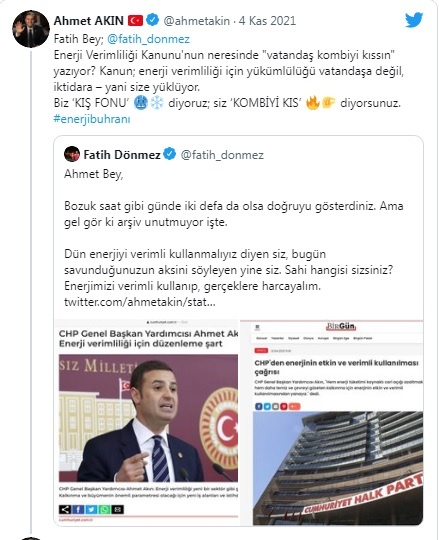Screen dimensions: 439x540
Task: Click WhatsApp share icon under Cumhuriyet article
Action: [104, 509]
